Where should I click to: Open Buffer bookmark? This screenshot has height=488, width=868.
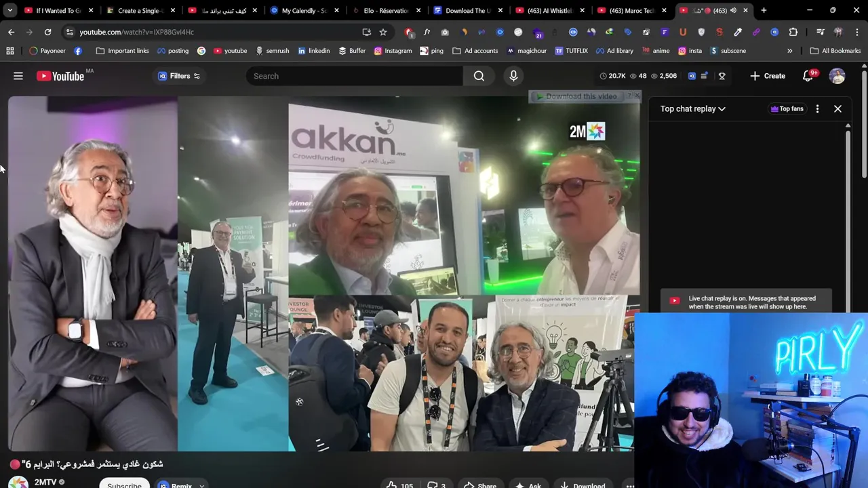coord(351,51)
